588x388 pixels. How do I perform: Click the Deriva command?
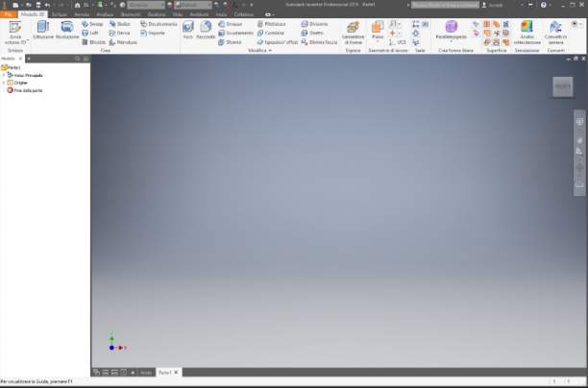[x=120, y=33]
